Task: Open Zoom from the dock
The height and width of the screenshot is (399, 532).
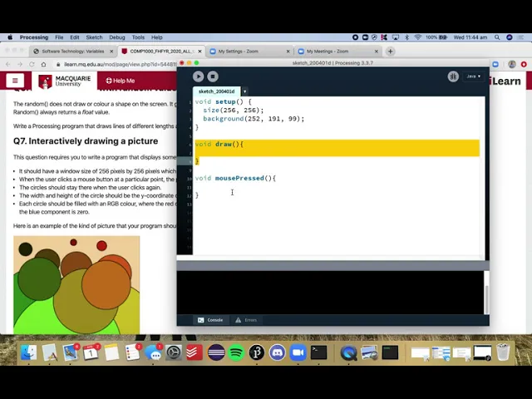Action: tap(298, 352)
